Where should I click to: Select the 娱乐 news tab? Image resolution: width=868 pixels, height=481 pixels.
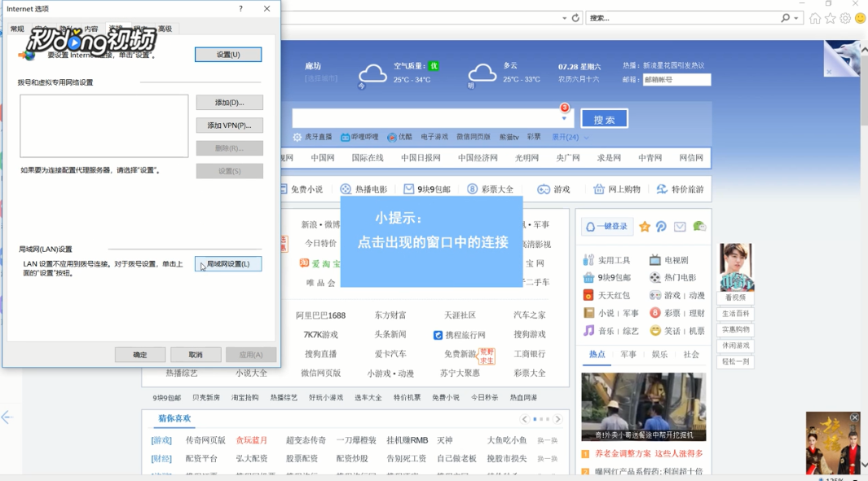[x=659, y=355]
